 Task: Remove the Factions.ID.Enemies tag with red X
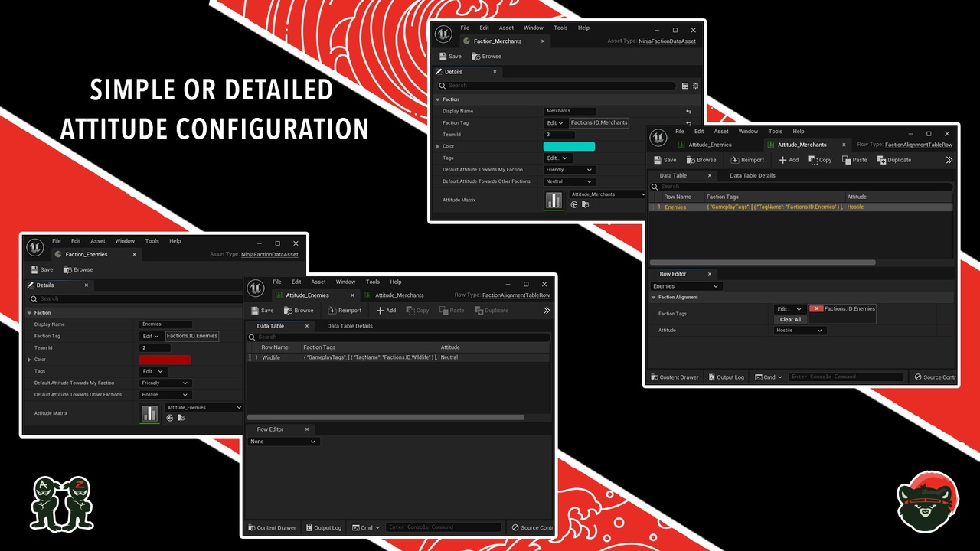click(816, 309)
